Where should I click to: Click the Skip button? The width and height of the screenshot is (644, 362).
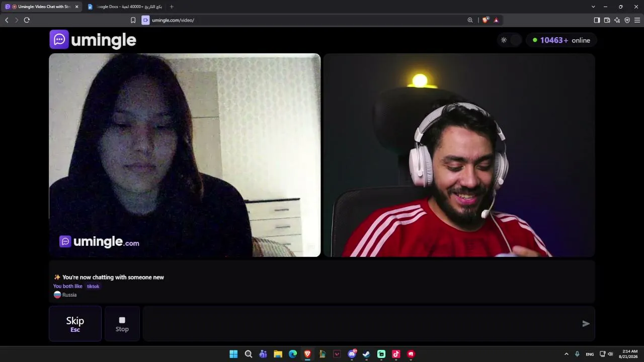(75, 324)
